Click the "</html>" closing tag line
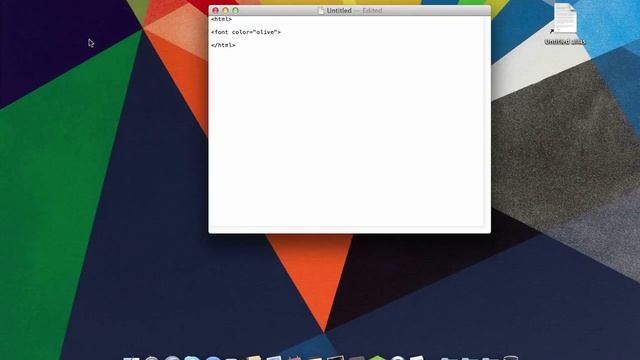The image size is (640, 360). pyautogui.click(x=223, y=45)
